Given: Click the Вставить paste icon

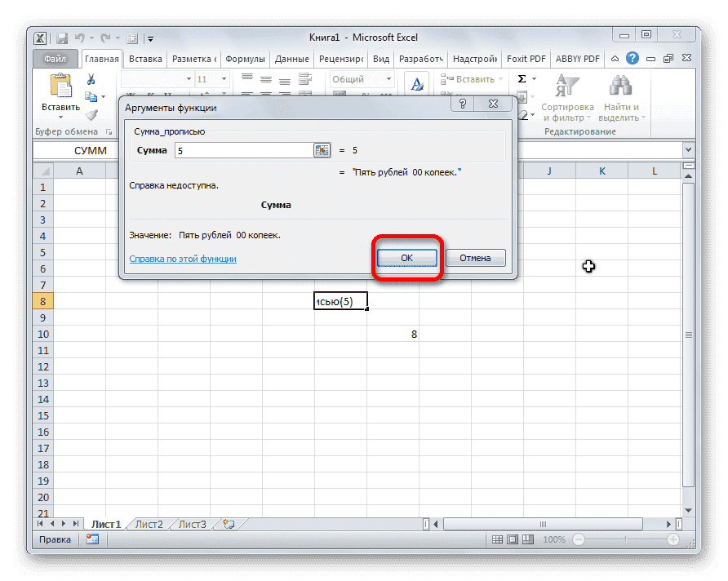Looking at the screenshot, I should [61, 84].
